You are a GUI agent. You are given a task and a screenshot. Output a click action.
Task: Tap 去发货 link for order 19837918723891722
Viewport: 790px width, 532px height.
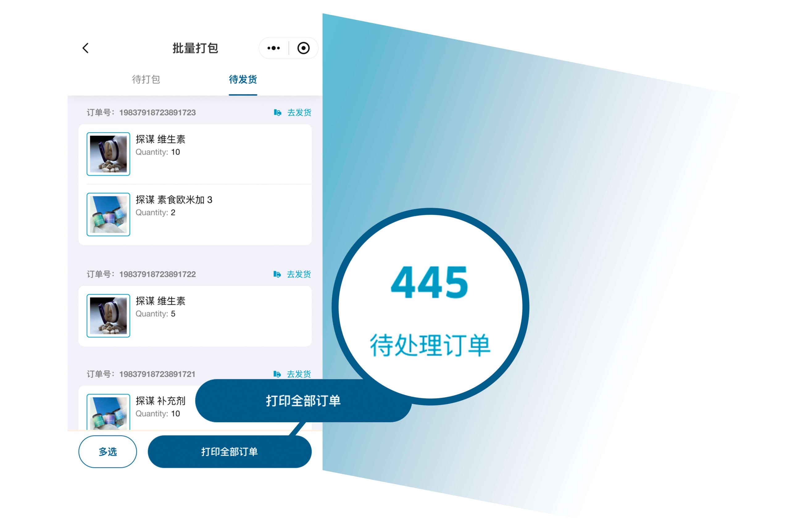coord(299,274)
